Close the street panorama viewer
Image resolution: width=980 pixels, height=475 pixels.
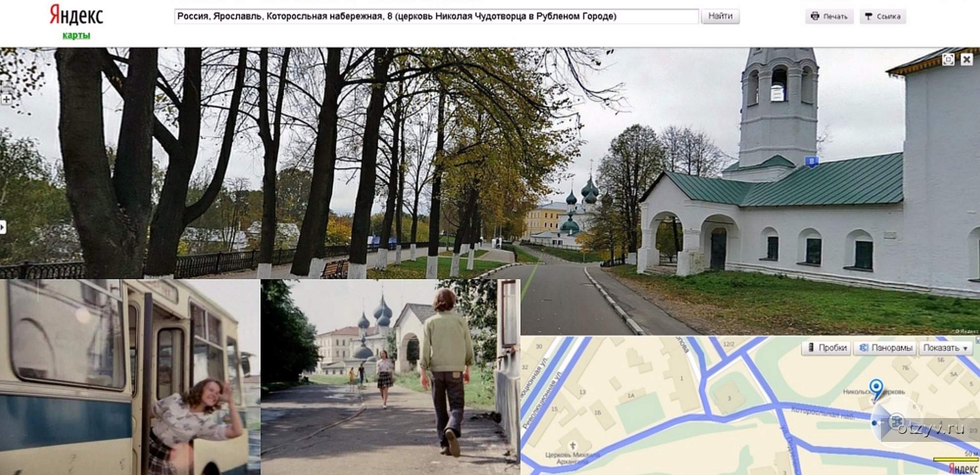click(x=967, y=60)
